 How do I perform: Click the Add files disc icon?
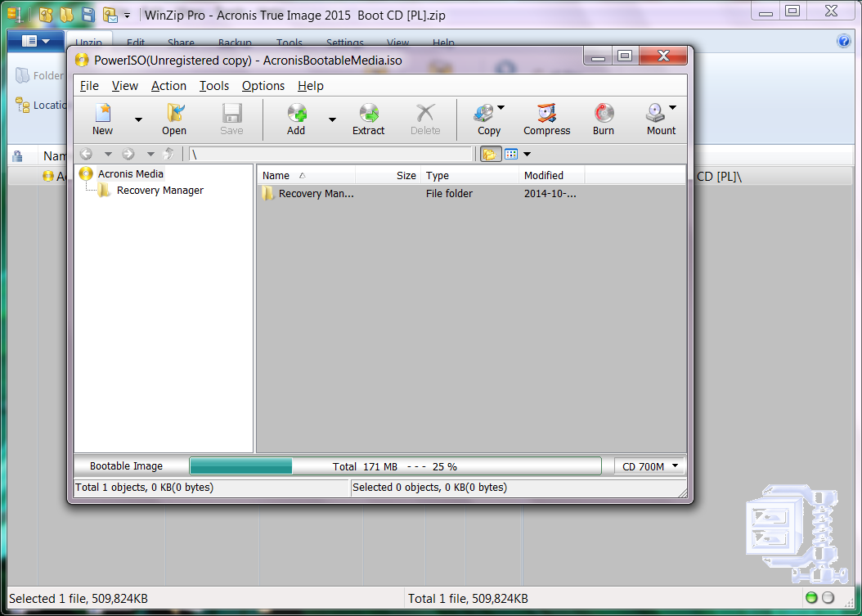coord(296,113)
